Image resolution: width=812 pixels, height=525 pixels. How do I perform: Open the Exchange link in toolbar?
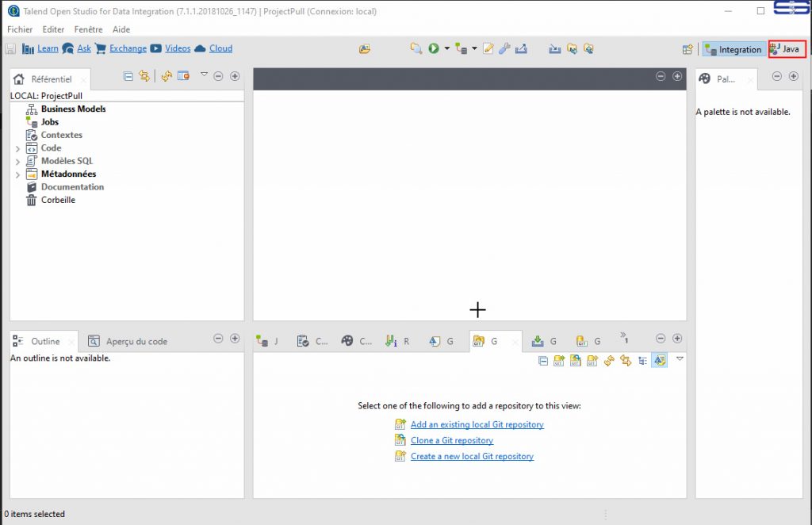(128, 48)
